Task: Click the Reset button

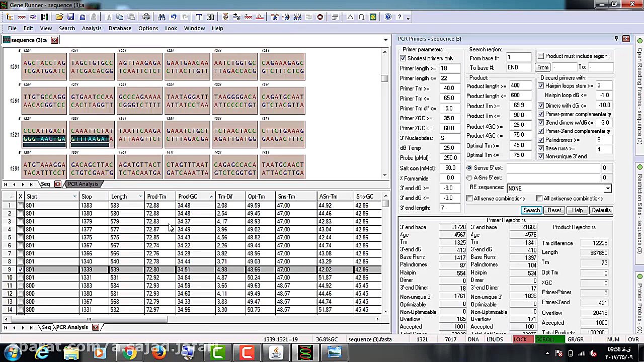Action: (554, 210)
